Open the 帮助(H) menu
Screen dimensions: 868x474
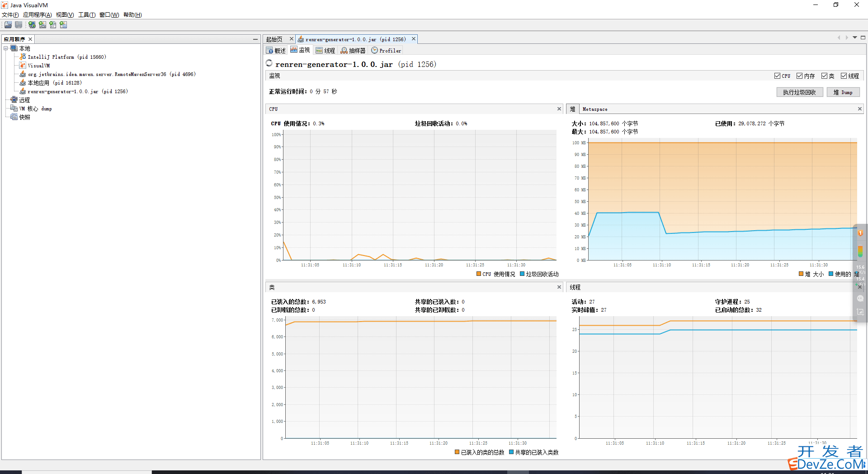[132, 15]
